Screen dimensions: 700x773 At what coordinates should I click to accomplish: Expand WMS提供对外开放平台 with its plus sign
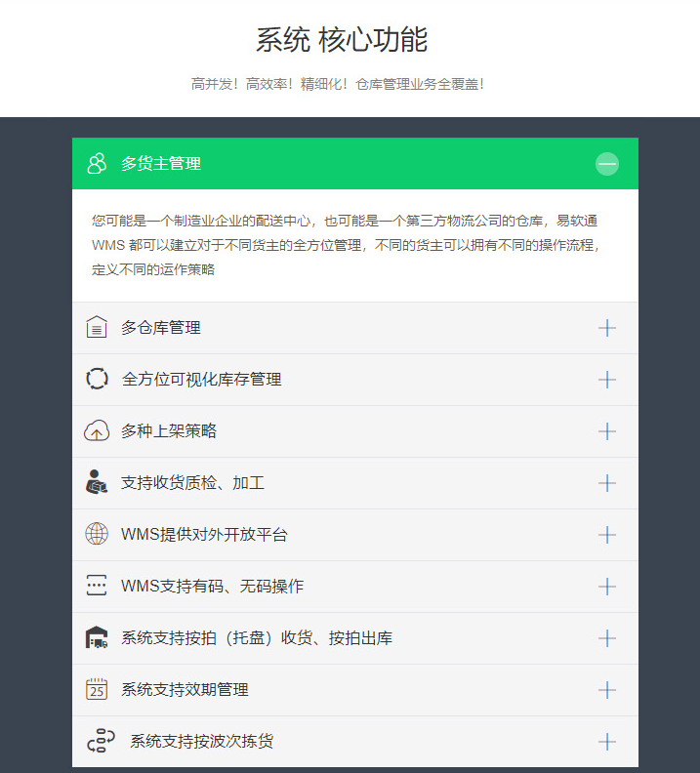607,535
